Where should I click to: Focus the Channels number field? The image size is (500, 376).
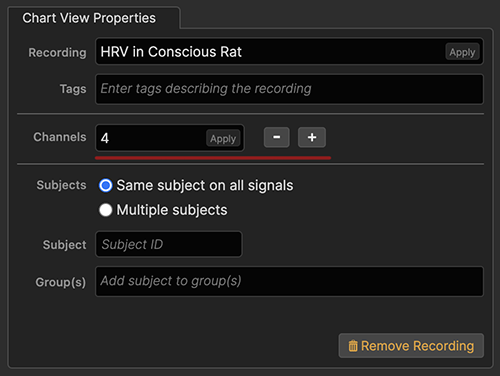pyautogui.click(x=151, y=138)
